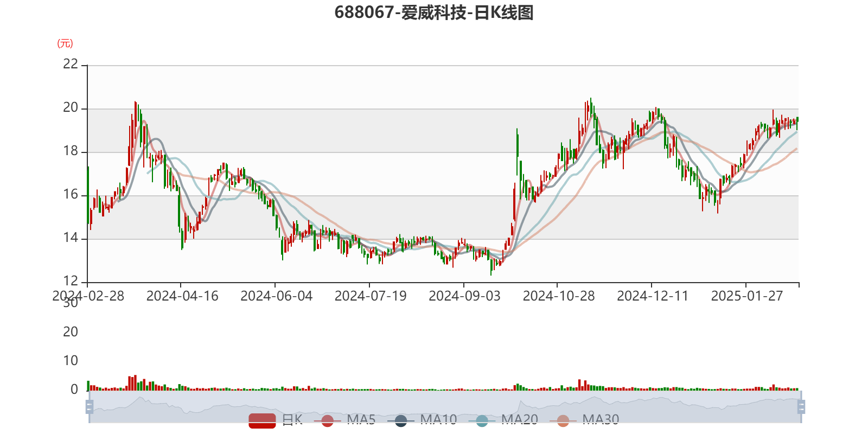
Task: Click the 22 price axis label
Action: (71, 64)
